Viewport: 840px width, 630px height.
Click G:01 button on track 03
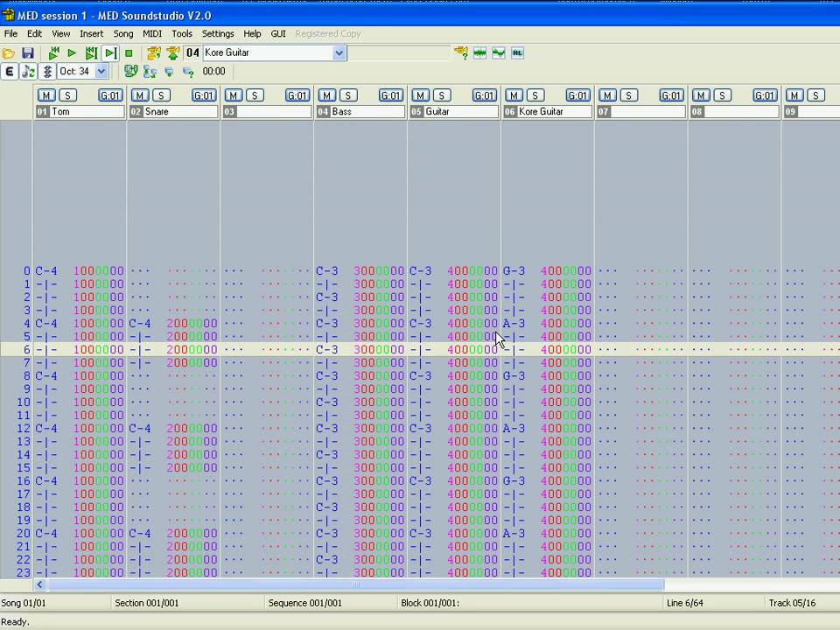(x=297, y=95)
